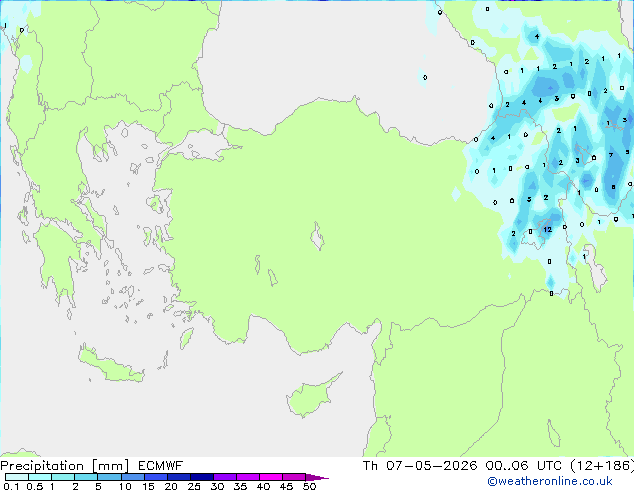Click the island of Crete on the map
This screenshot has height=490, width=634.
(110, 366)
